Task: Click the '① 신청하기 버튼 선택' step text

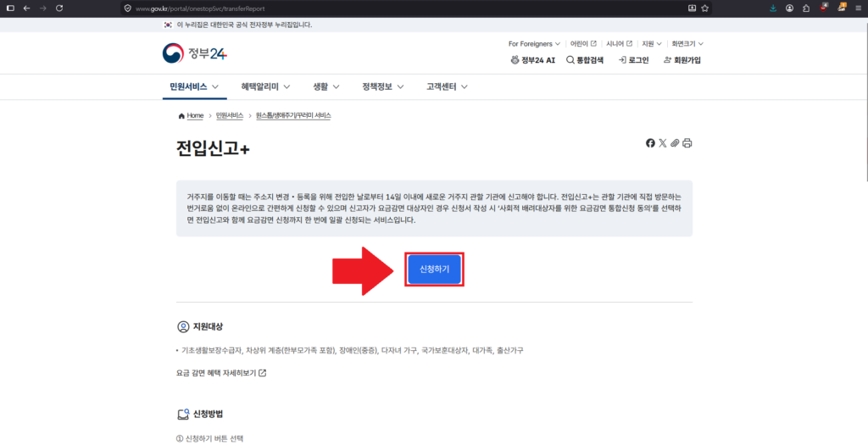Action: tap(209, 438)
